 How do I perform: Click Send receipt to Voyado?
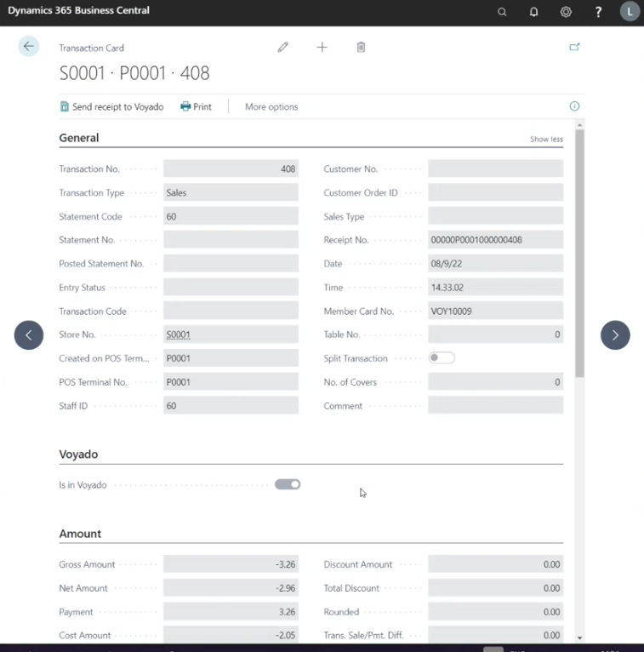pos(111,107)
